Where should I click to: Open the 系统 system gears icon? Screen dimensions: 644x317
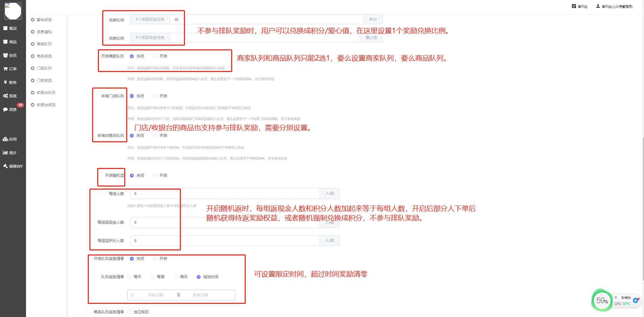5,96
